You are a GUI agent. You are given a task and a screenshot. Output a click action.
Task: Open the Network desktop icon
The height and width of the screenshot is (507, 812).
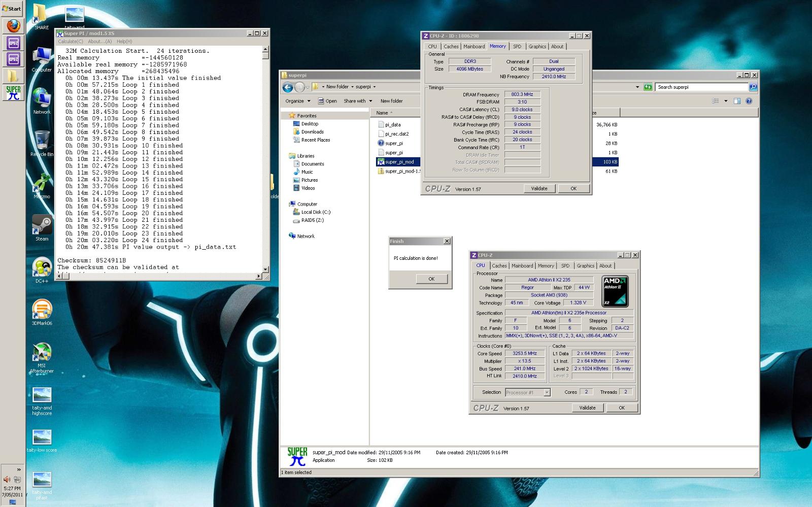[x=42, y=101]
